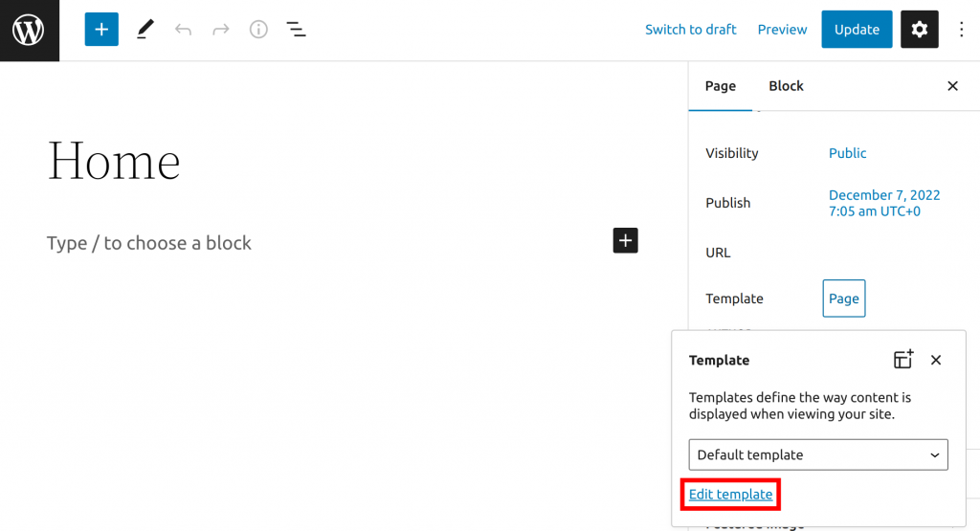
Task: Open the three-dot Options menu
Action: tap(962, 30)
